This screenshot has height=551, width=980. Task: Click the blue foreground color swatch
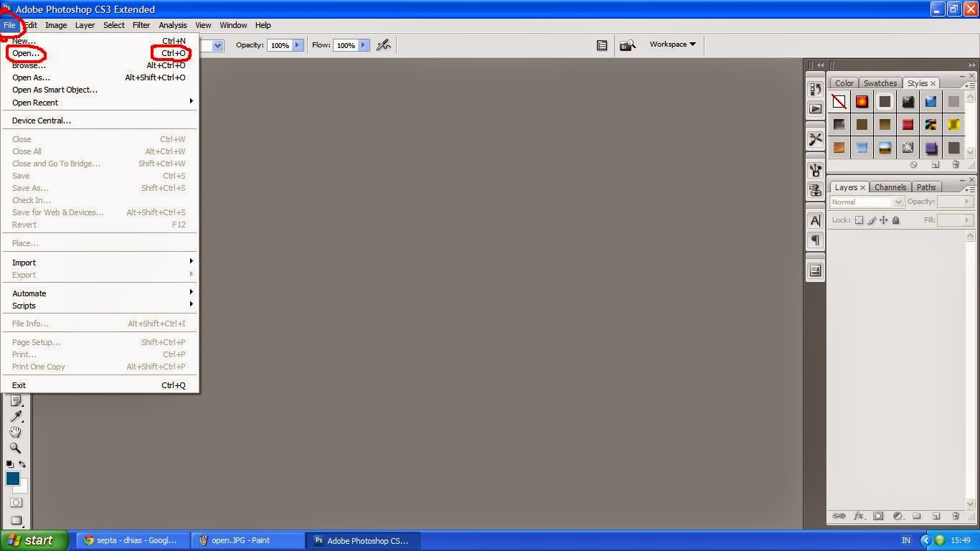[x=11, y=478]
